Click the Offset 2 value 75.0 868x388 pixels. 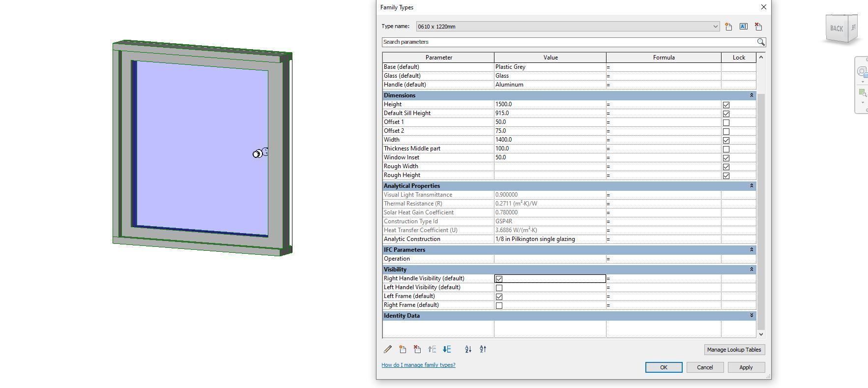pos(550,131)
